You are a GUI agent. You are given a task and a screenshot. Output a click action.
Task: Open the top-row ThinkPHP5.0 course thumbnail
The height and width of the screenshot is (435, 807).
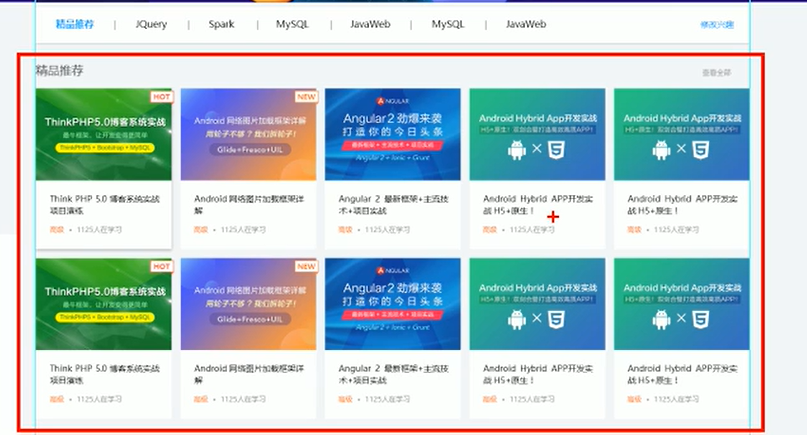pyautogui.click(x=103, y=134)
